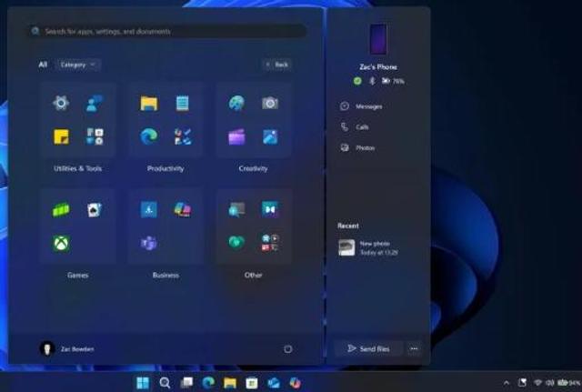Open Photos in the phone panel
Viewport: 582px width, 392px height.
[357, 148]
